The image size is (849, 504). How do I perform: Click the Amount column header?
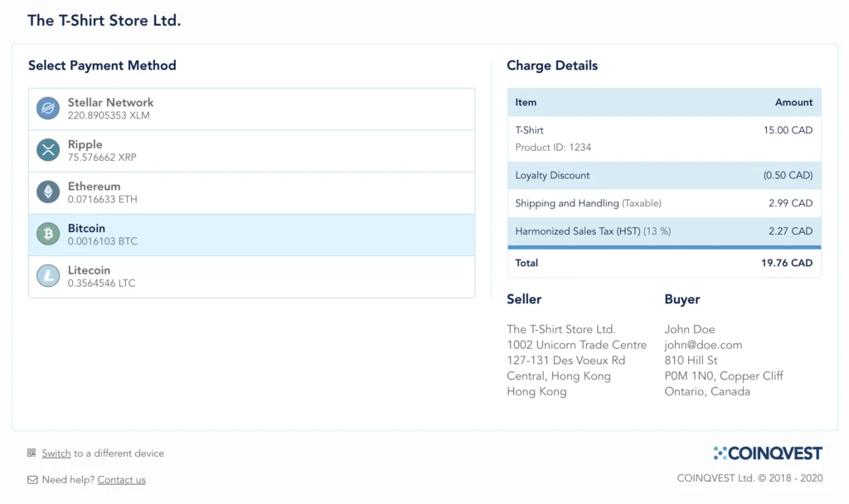(793, 102)
